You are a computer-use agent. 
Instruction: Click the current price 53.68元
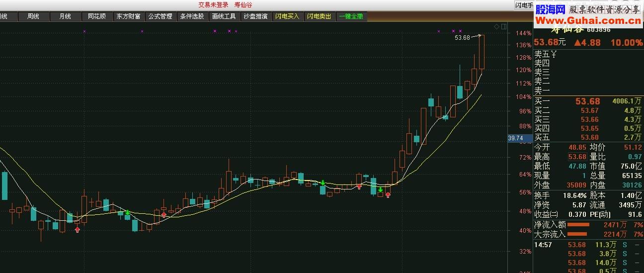[550, 43]
